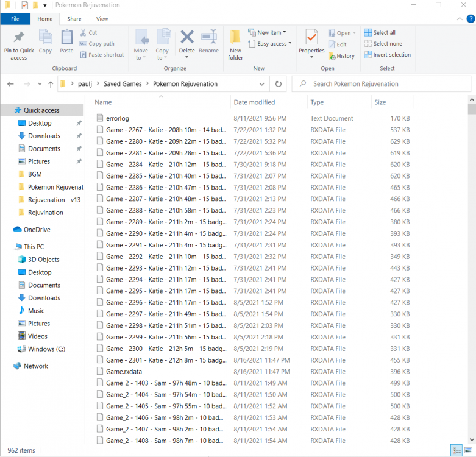Click Invert selection
This screenshot has width=476, height=457.
(x=388, y=55)
